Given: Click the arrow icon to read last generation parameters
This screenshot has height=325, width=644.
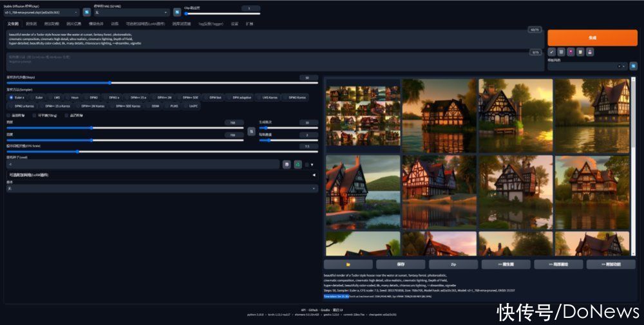Looking at the screenshot, I should 552,52.
